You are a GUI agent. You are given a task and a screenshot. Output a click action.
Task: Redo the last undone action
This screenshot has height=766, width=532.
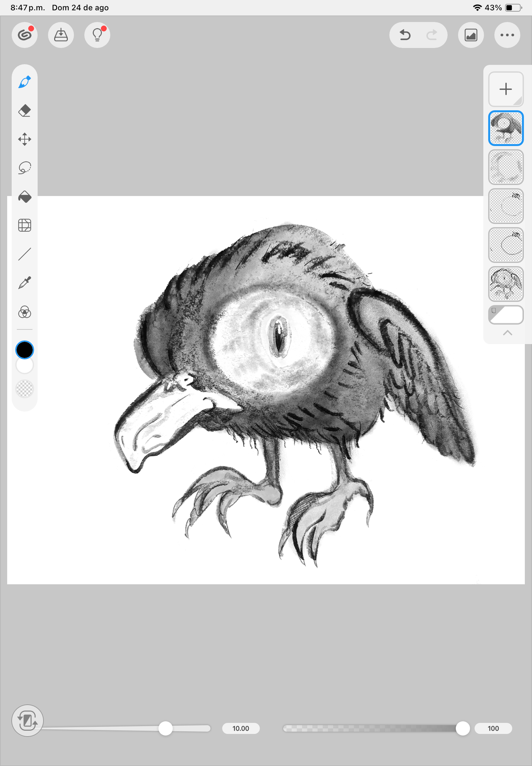(x=432, y=35)
